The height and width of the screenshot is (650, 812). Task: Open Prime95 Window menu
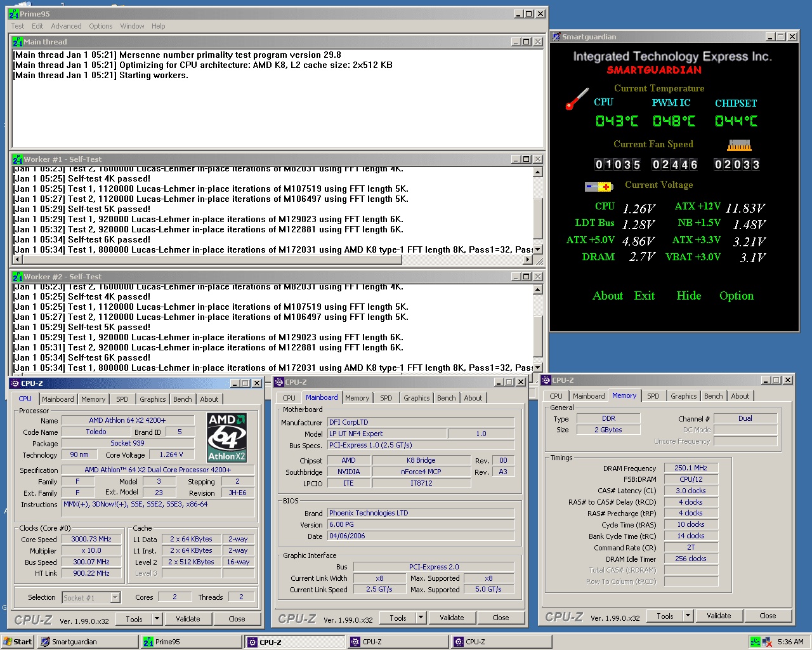pos(132,26)
